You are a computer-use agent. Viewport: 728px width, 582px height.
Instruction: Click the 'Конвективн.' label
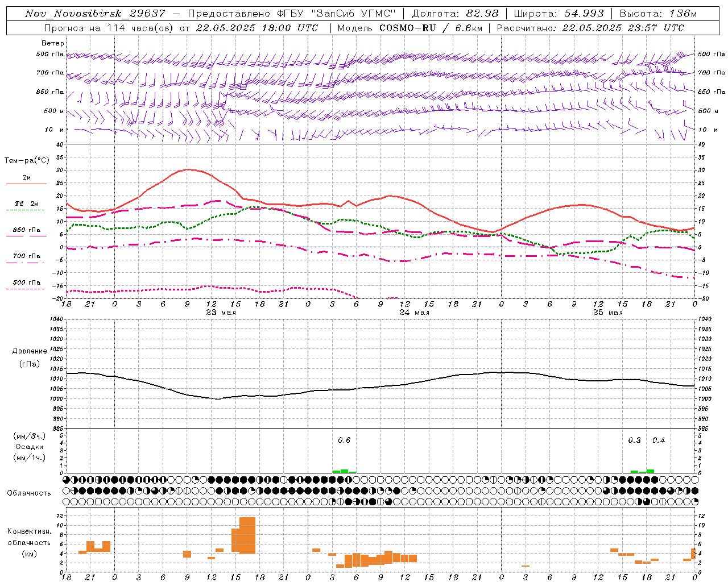click(30, 531)
